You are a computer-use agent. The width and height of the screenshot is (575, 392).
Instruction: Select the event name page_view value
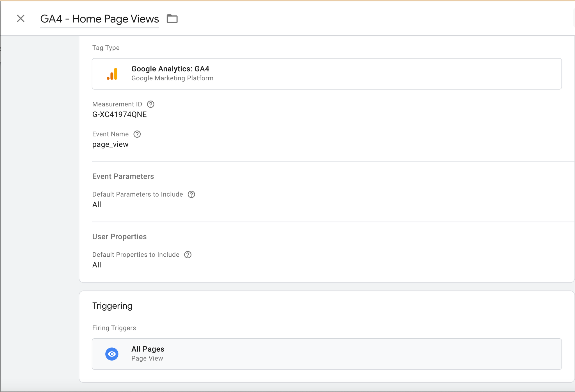pyautogui.click(x=110, y=144)
